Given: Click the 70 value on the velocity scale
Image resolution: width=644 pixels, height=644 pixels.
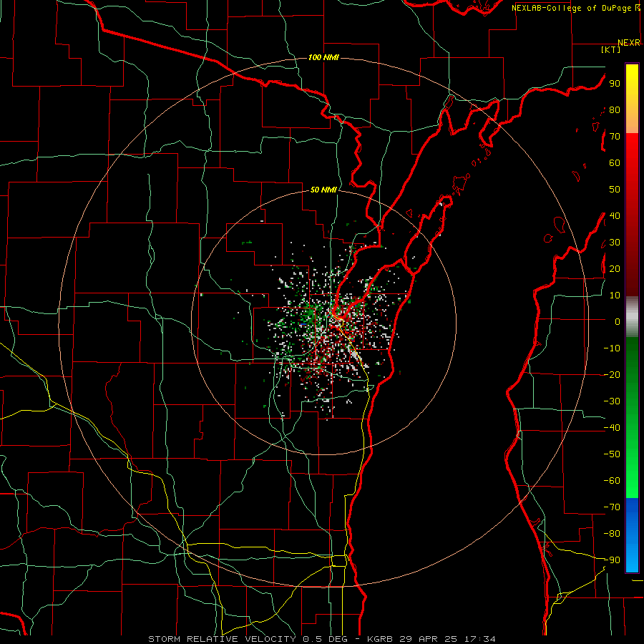Looking at the screenshot, I should (x=615, y=137).
